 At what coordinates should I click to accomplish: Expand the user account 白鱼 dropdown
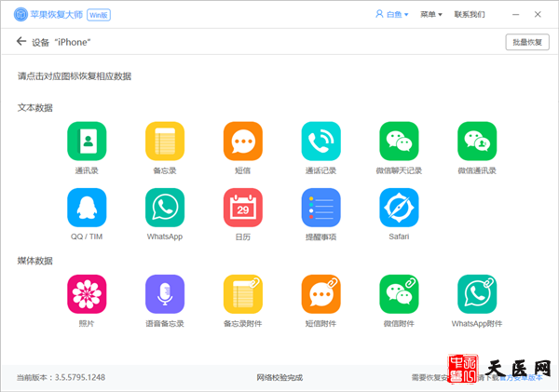pos(393,15)
